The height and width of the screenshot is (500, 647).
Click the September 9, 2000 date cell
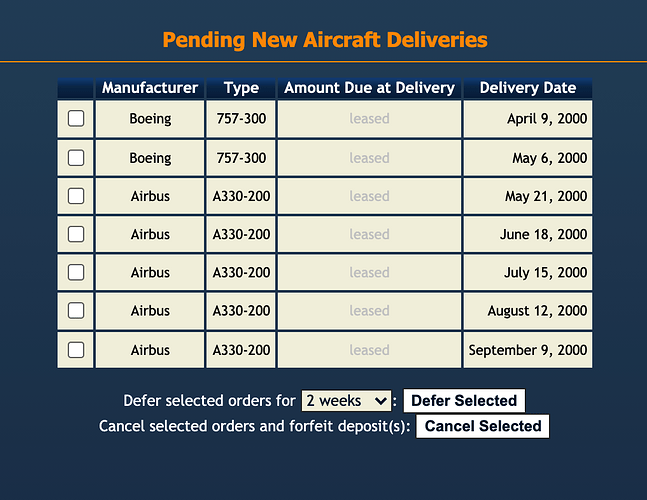click(527, 350)
